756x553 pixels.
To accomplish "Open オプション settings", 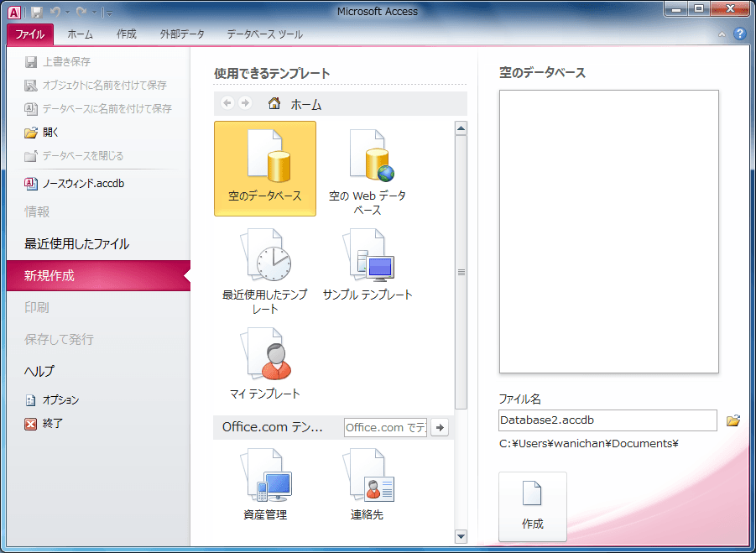I will 51,399.
